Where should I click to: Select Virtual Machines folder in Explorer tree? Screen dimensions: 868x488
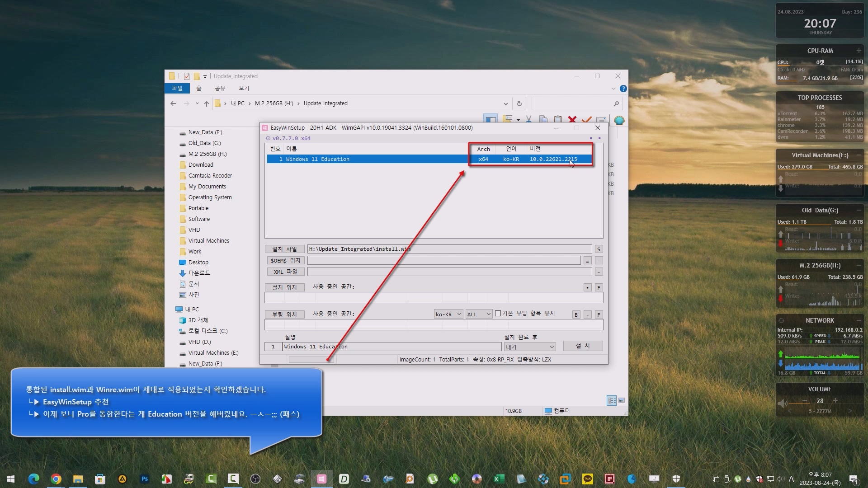pos(208,241)
